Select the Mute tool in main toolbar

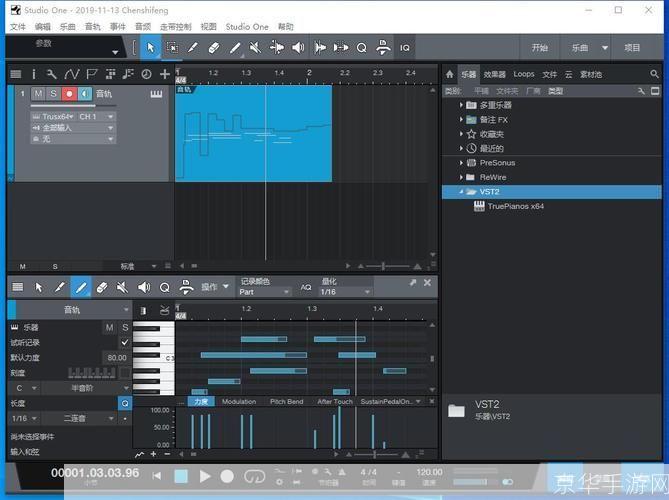255,47
